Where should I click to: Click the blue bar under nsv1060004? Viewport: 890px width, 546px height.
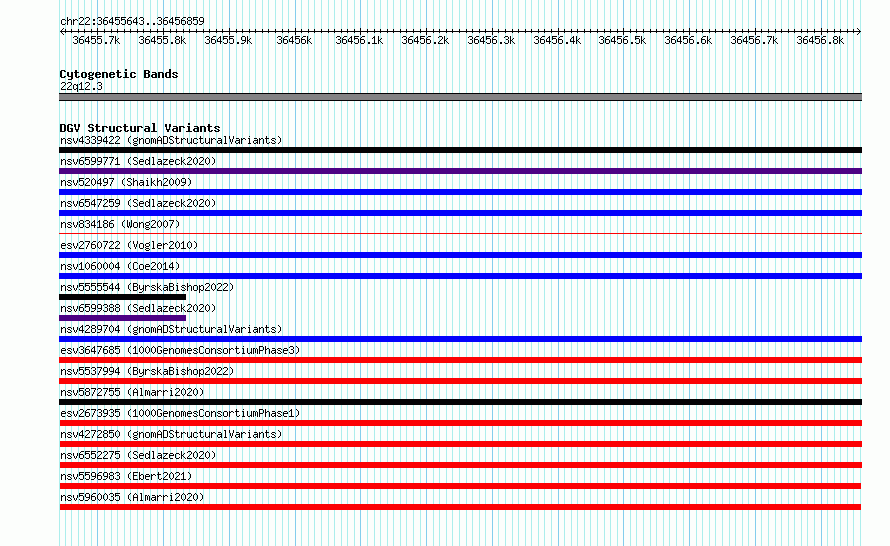[460, 276]
